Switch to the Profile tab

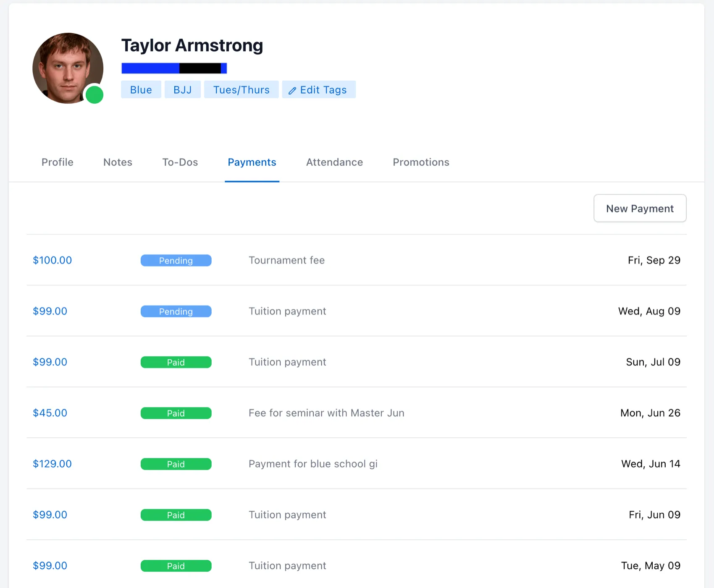pyautogui.click(x=57, y=162)
